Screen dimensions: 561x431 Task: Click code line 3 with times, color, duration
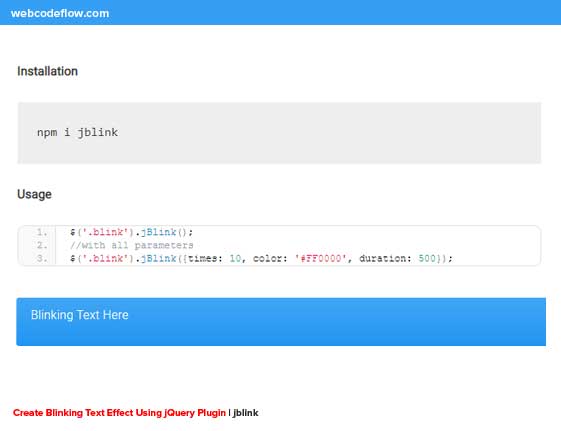tap(261, 258)
